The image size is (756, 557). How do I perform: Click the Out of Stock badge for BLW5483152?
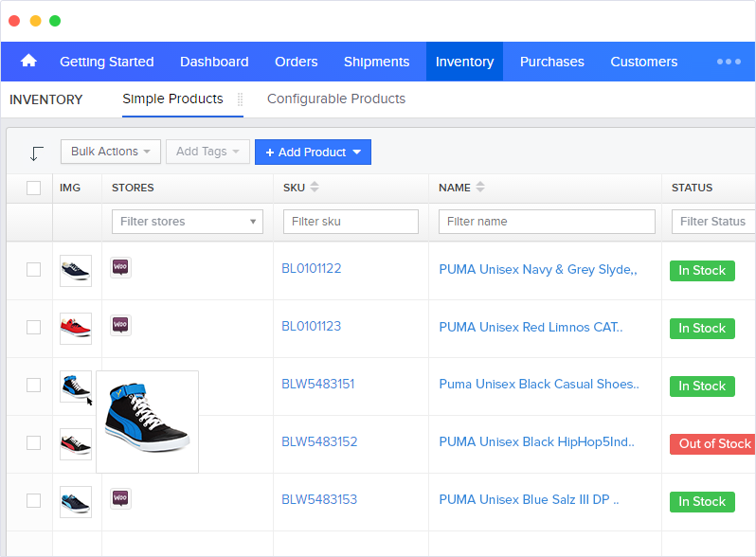tap(712, 444)
